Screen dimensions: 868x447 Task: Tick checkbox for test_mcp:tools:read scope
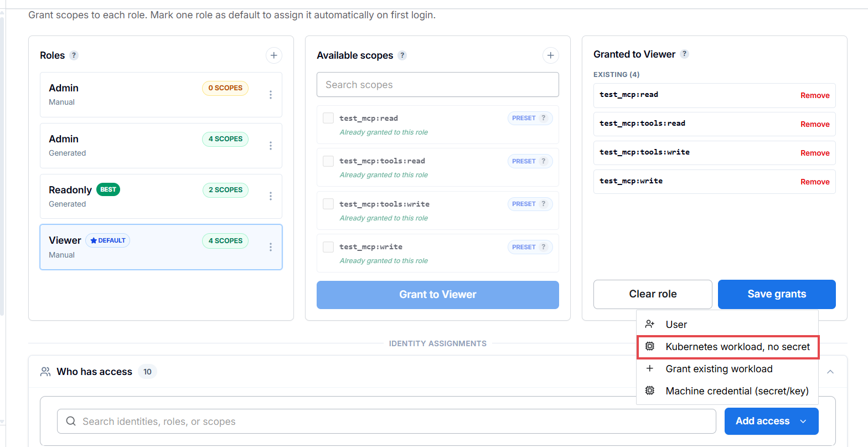click(x=328, y=161)
